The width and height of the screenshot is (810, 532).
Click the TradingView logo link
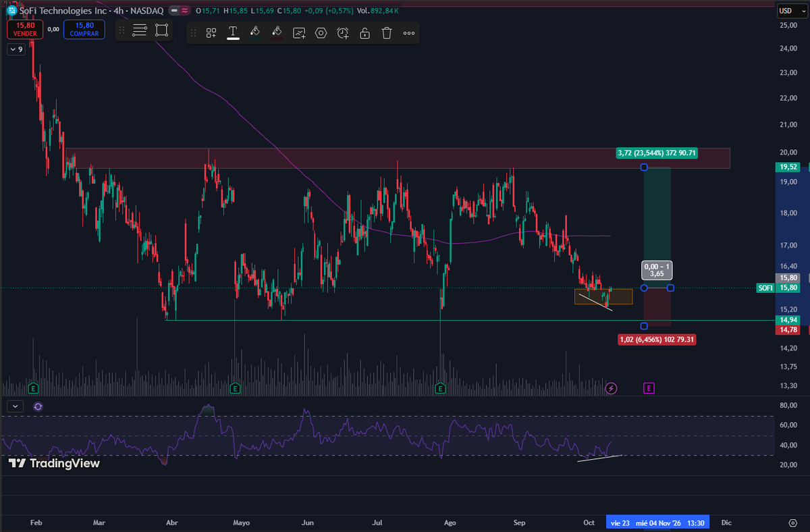[x=55, y=464]
